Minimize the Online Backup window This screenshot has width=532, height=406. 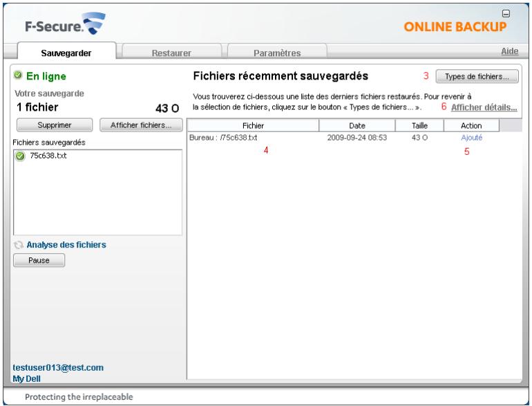coord(506,14)
